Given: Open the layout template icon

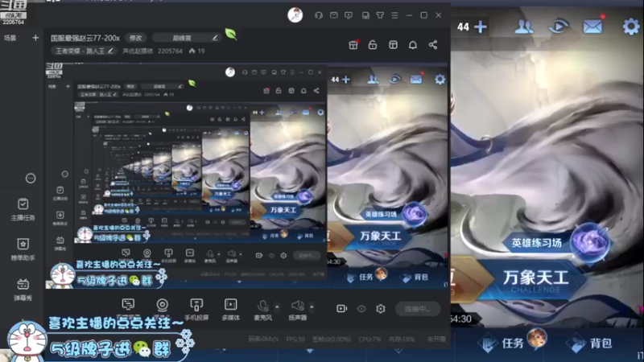Looking at the screenshot, I should click(393, 45).
